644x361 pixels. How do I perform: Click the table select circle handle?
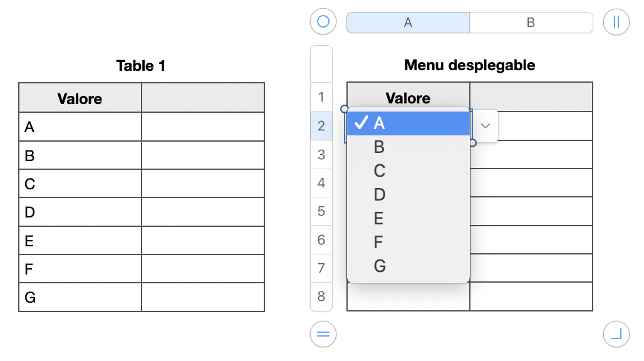(323, 22)
